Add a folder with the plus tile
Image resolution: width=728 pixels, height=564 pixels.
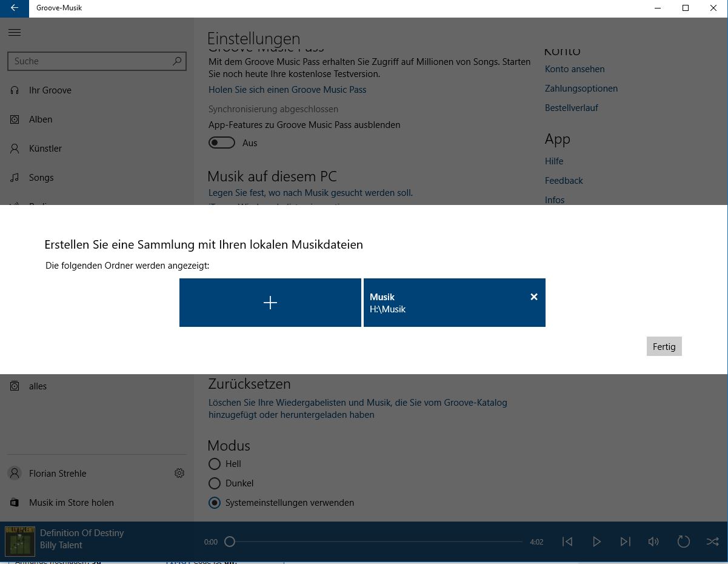coord(270,303)
